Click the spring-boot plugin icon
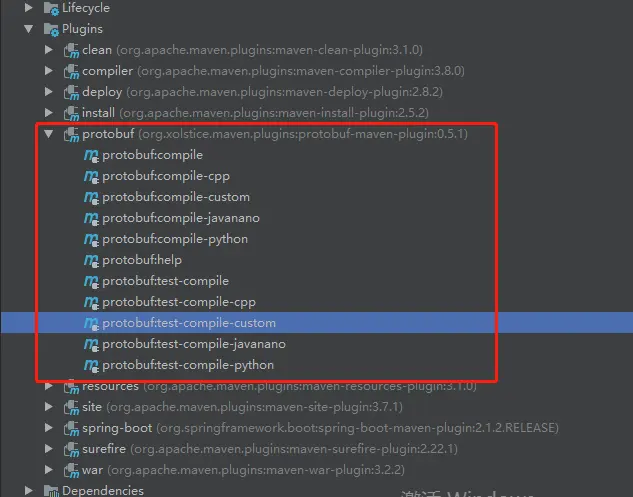This screenshot has height=497, width=633. (71, 428)
